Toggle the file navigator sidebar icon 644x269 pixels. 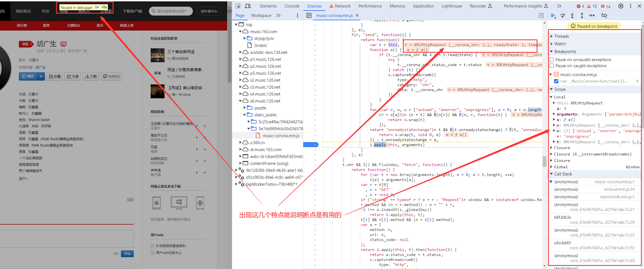pyautogui.click(x=309, y=16)
